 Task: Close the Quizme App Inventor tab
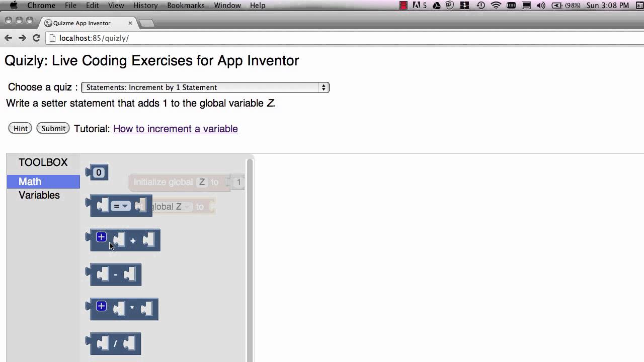click(x=130, y=23)
